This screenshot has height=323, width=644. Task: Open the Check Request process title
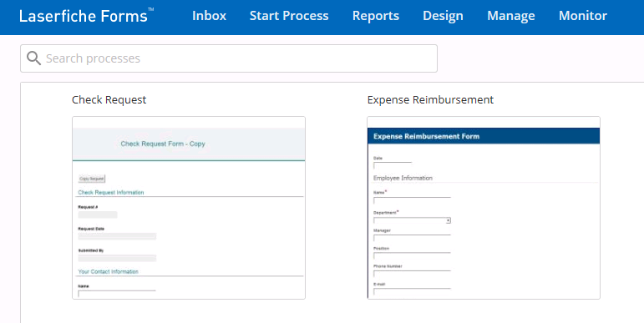(x=109, y=99)
